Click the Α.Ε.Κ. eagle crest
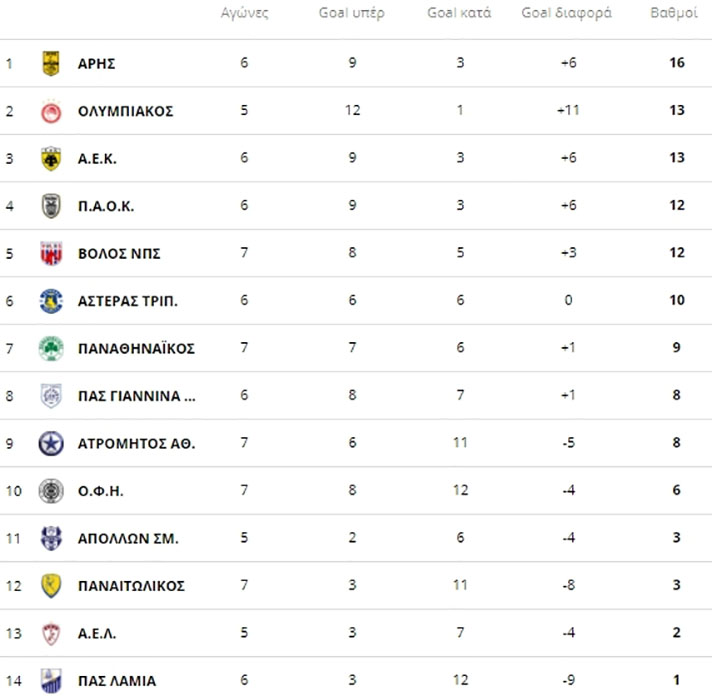Screen dimensions: 712x696 [x=51, y=158]
